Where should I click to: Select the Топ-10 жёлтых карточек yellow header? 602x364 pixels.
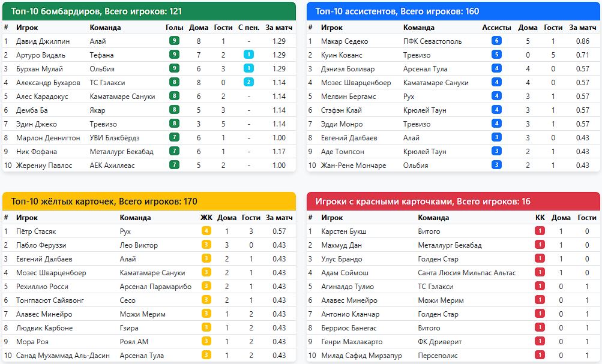pos(149,201)
